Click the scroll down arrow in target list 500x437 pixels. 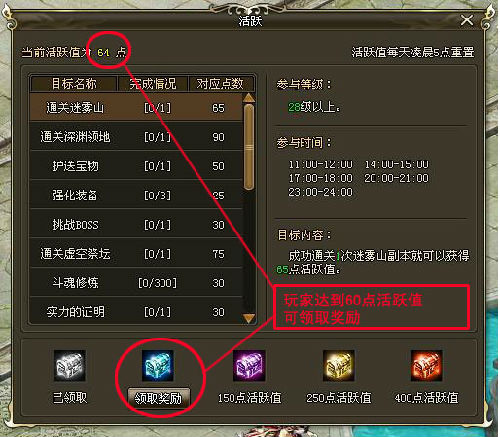click(249, 318)
